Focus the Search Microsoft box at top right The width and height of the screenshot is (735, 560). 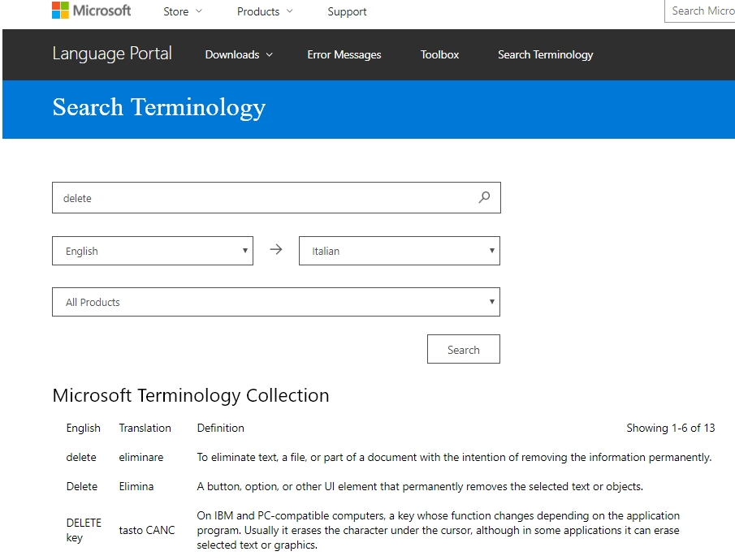point(699,11)
